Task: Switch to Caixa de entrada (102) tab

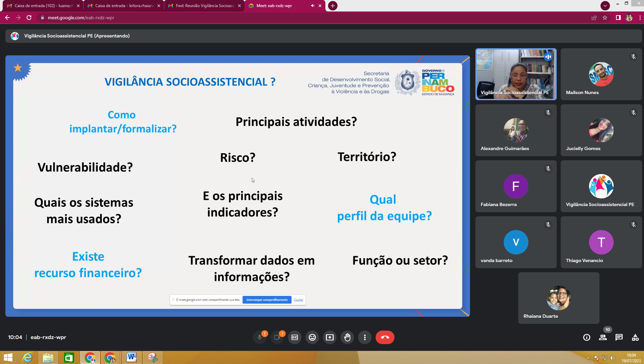Action: tap(43, 6)
